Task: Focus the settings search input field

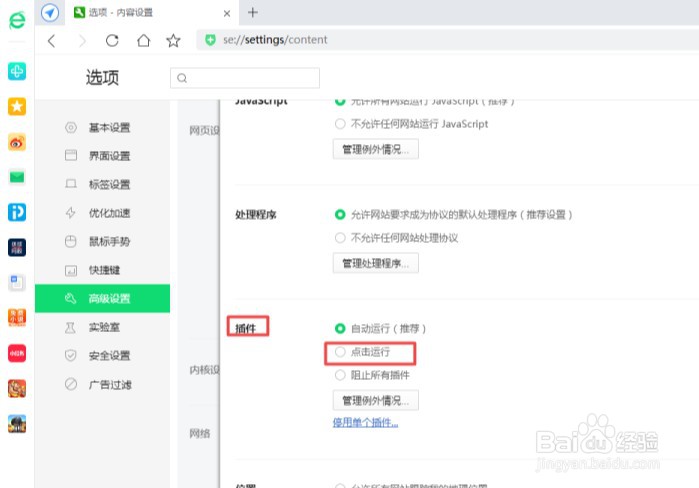Action: click(x=245, y=78)
